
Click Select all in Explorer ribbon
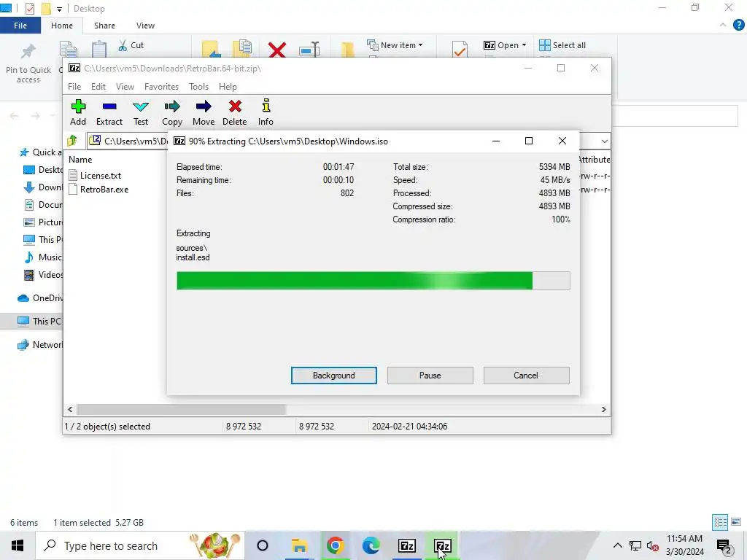tap(562, 45)
